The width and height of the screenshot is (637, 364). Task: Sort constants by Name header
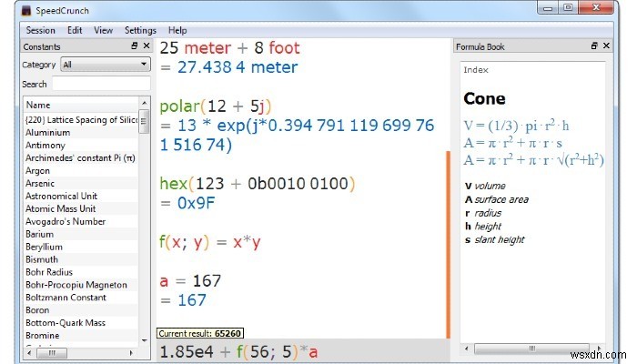81,105
